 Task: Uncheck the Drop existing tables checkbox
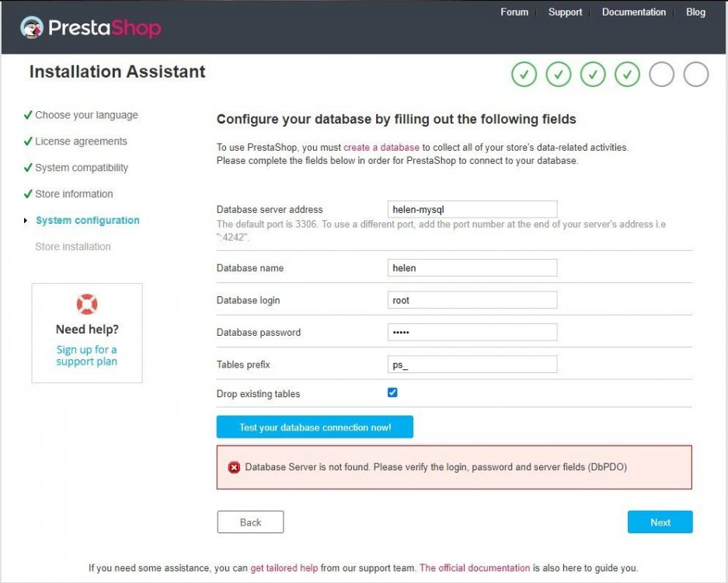[392, 393]
